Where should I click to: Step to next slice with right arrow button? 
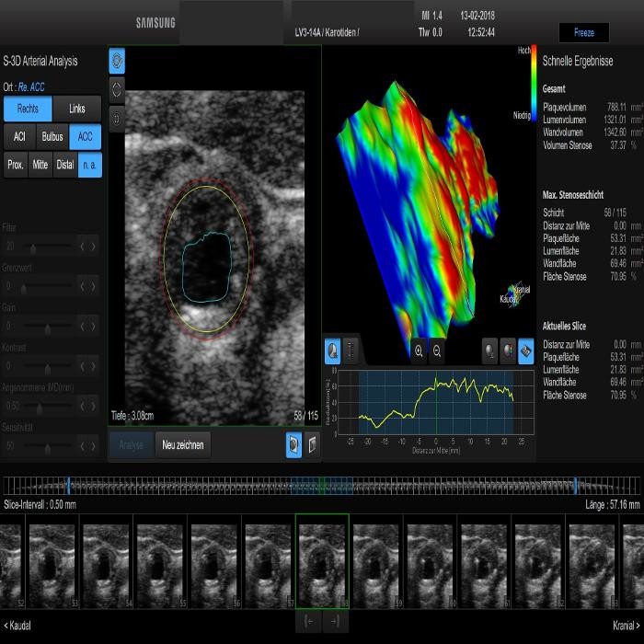pos(335,622)
